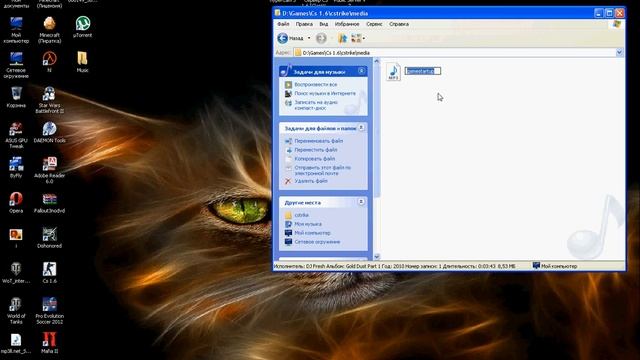Click the status bar Мой компьютер zone
This screenshot has width=640, height=360.
(555, 266)
